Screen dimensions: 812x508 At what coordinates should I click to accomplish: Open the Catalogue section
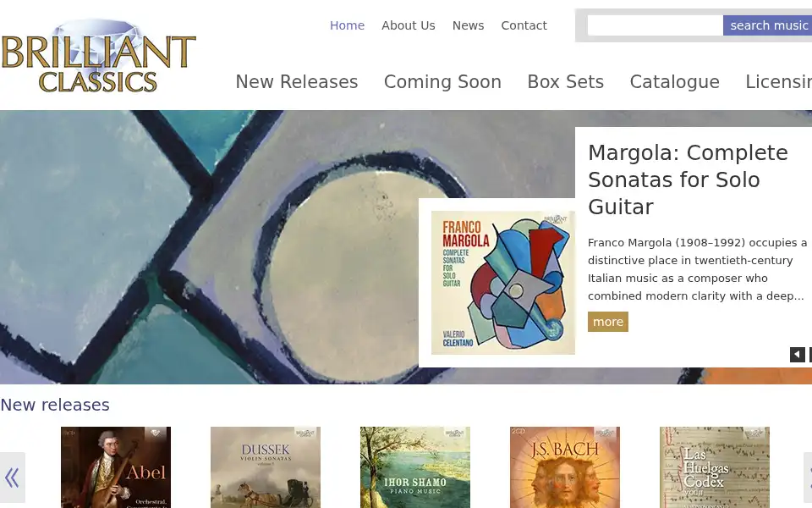tap(674, 82)
